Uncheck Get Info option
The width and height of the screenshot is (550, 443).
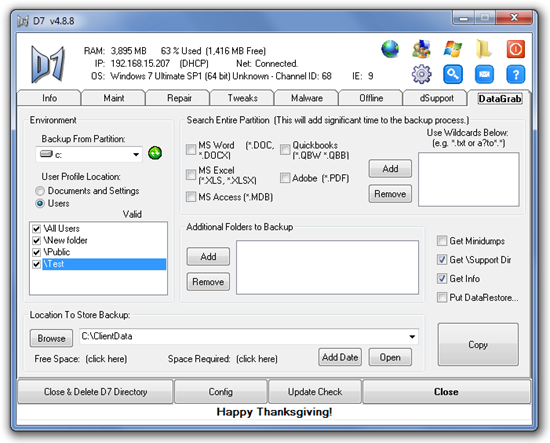click(442, 278)
